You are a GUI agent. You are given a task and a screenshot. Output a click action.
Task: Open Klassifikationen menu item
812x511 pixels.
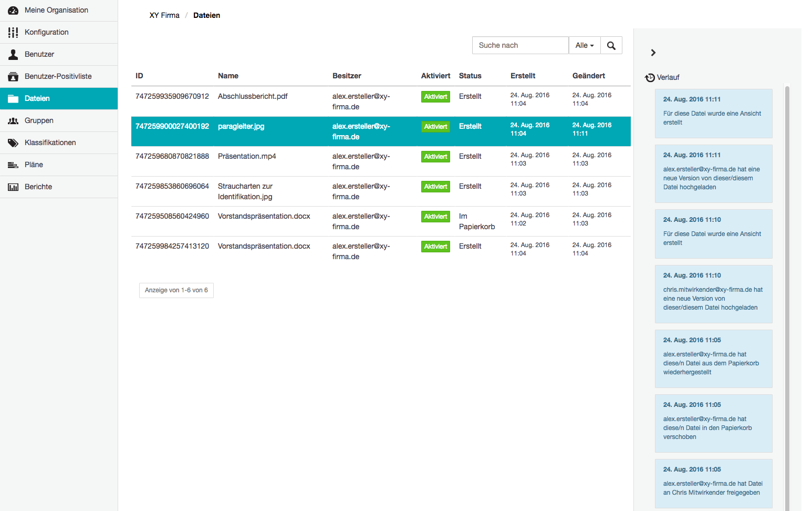[x=59, y=143]
